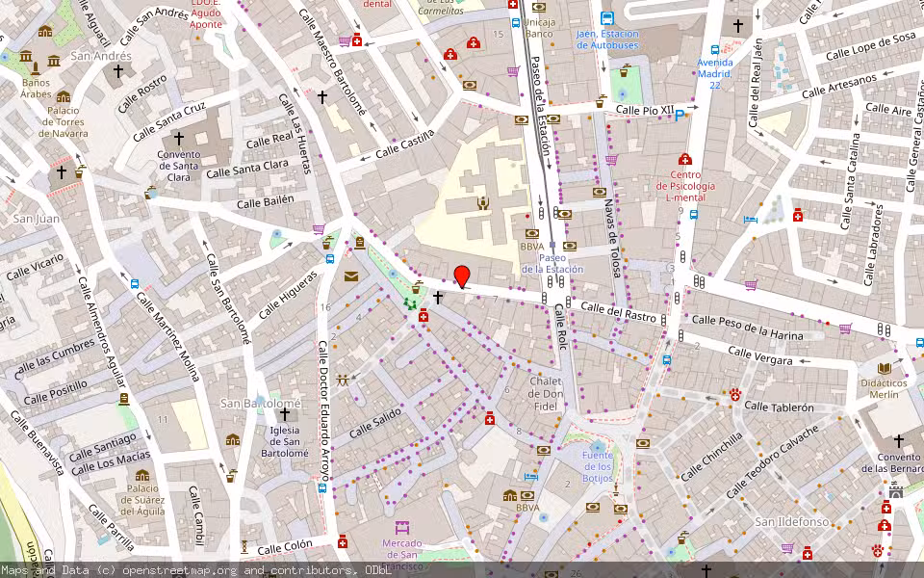
Task: Click the playground icon in the small park
Action: pyautogui.click(x=410, y=304)
